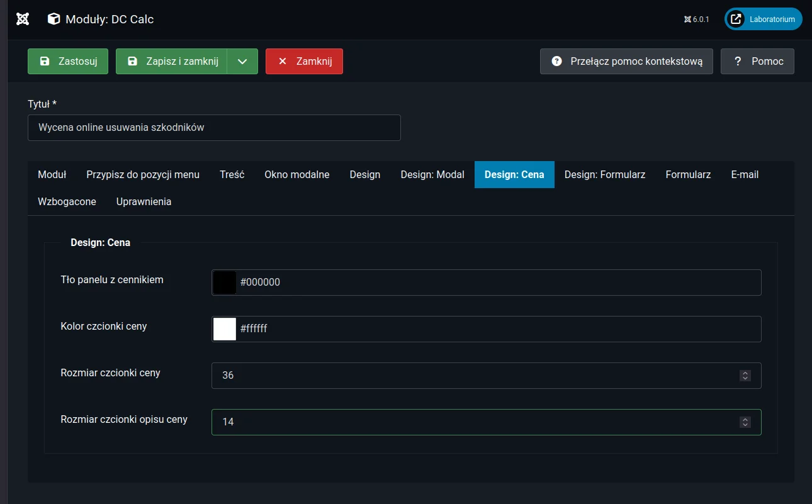Expand the save options dropdown arrow
Viewport: 812px width, 504px height.
tap(242, 62)
